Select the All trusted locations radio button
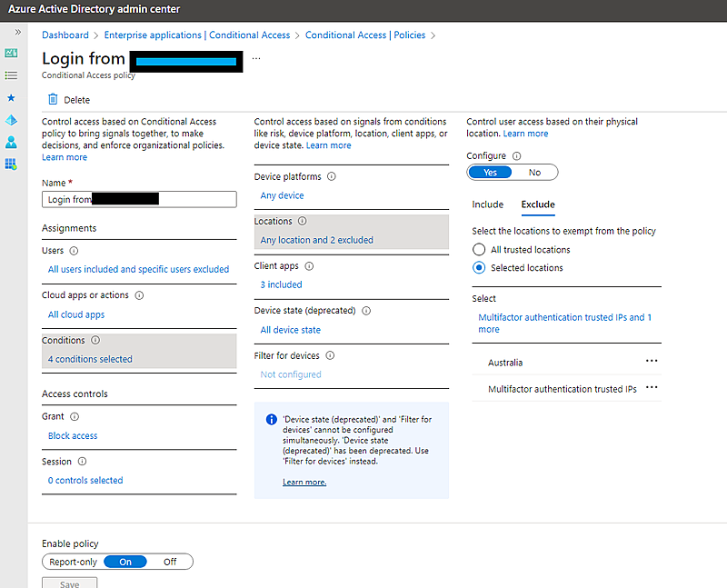Viewport: 727px width, 588px height. pos(479,248)
